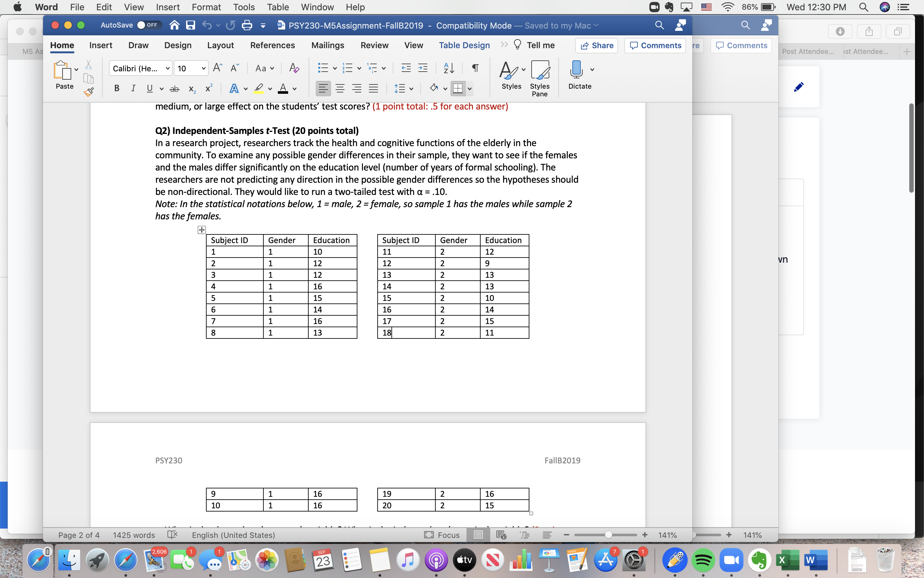
Task: Toggle Bold formatting
Action: pos(117,89)
